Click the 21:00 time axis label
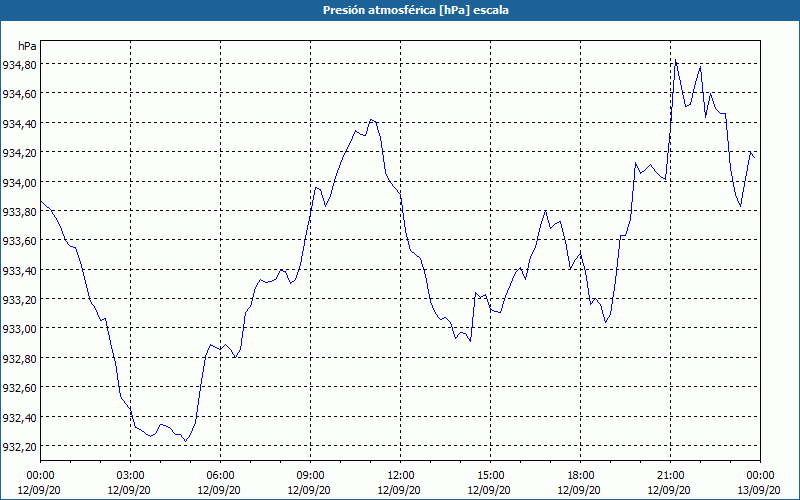The height and width of the screenshot is (500, 800). pyautogui.click(x=670, y=476)
